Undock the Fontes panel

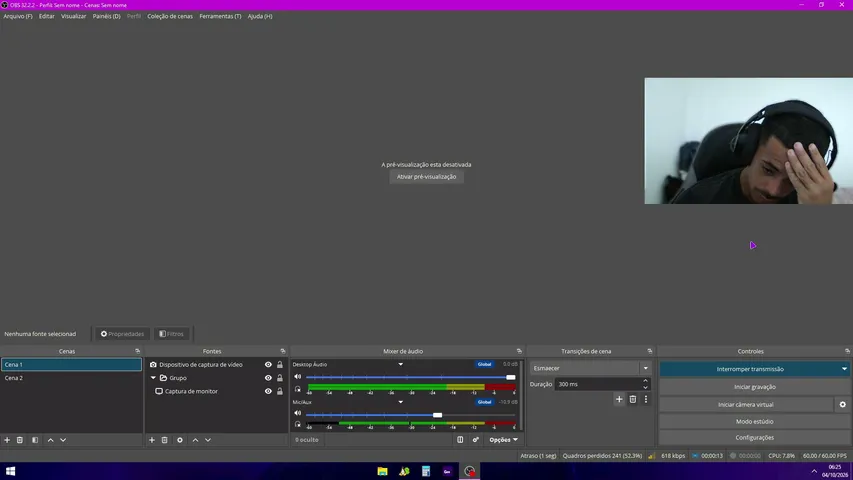283,351
